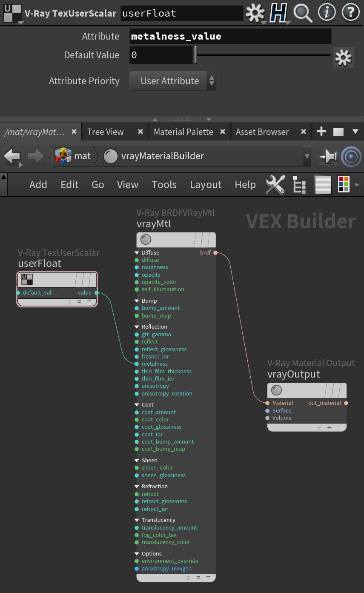Collapse the Options input group
Viewport: 364px width, 593px height.
click(x=137, y=554)
